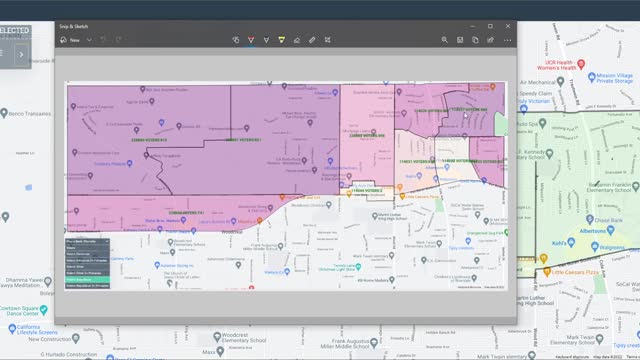Viewport: 640px width, 360px height.
Task: Save the snip with Save icon
Action: [460, 40]
